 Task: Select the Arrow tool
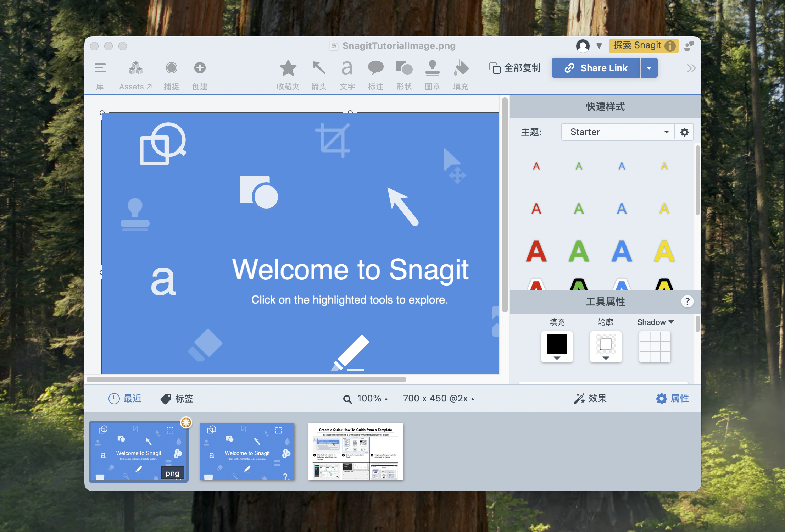(319, 68)
